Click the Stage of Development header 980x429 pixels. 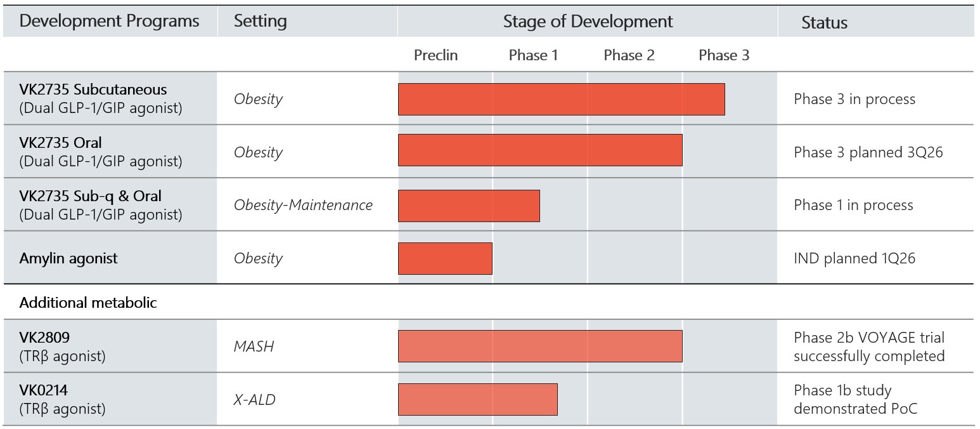tap(588, 22)
